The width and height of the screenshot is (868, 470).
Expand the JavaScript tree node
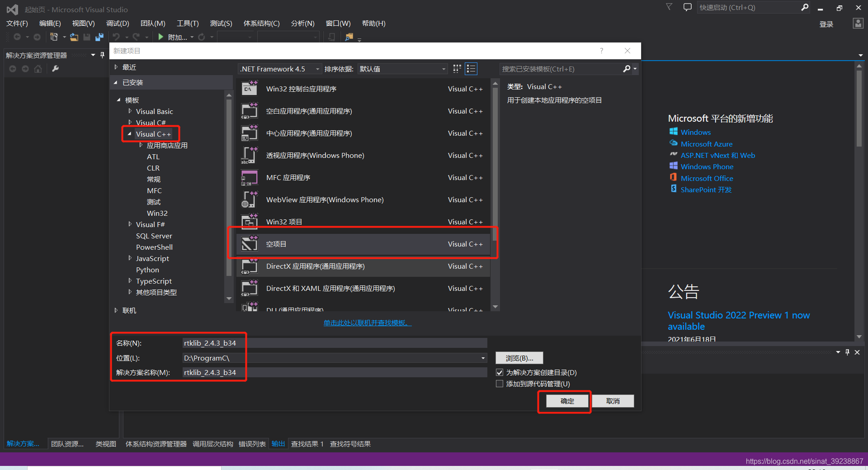(130, 258)
